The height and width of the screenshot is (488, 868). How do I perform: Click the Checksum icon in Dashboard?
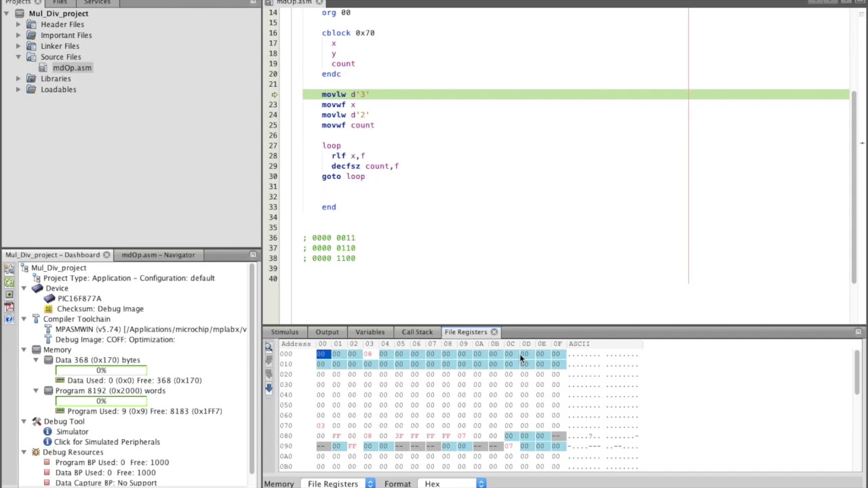(48, 308)
